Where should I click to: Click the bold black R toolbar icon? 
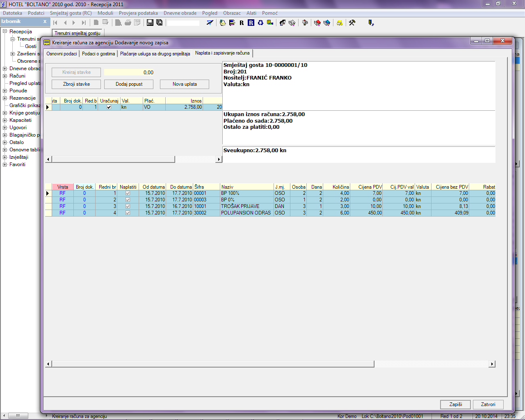tap(242, 23)
